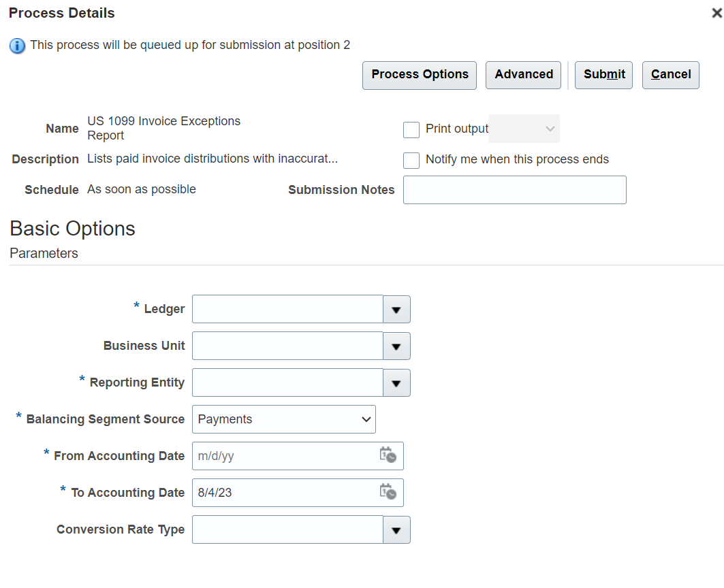Open the print output format dropdown
The image size is (724, 588).
tap(524, 129)
